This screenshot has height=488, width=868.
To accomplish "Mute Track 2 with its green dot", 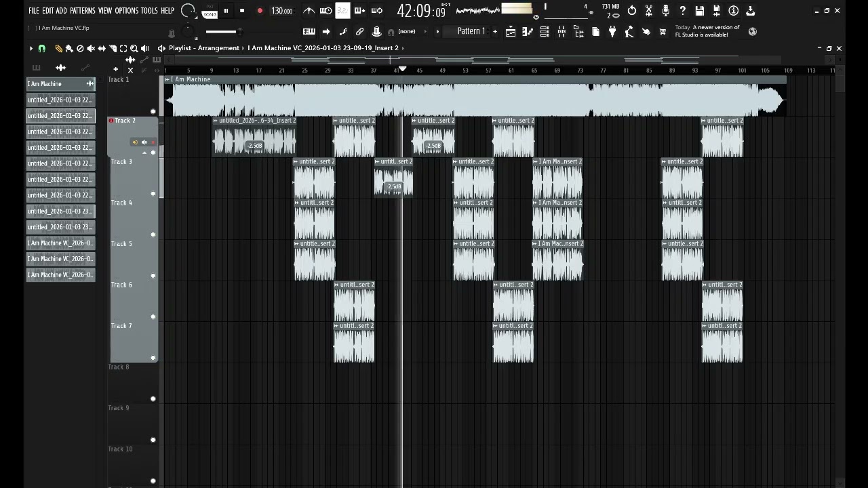I will pyautogui.click(x=153, y=152).
